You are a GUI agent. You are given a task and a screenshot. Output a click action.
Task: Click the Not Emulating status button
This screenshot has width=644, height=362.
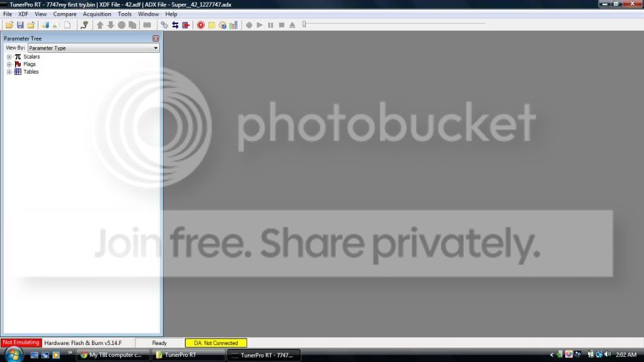pyautogui.click(x=21, y=342)
